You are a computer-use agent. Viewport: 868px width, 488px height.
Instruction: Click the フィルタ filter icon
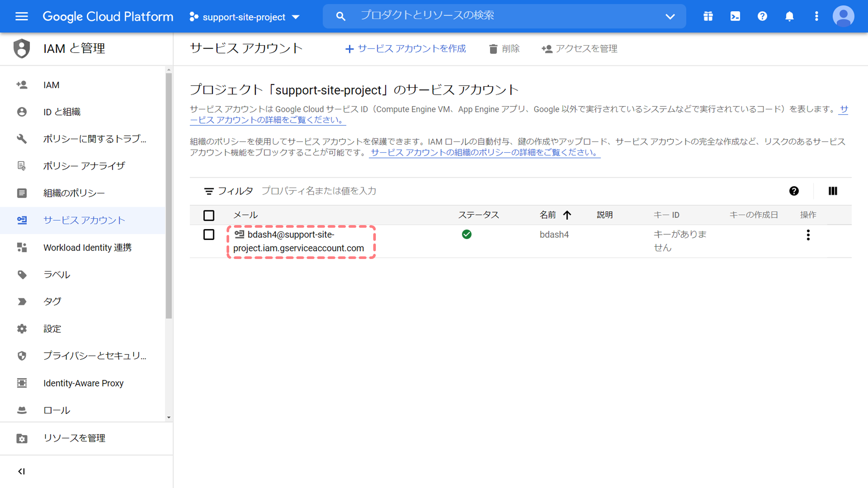click(209, 191)
